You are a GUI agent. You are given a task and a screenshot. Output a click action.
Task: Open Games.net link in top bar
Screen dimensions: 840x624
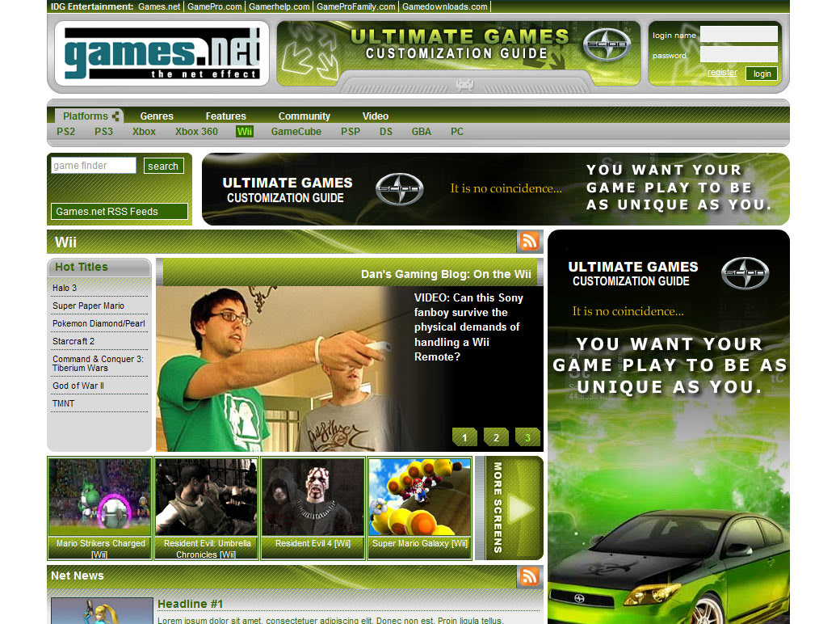tap(159, 6)
